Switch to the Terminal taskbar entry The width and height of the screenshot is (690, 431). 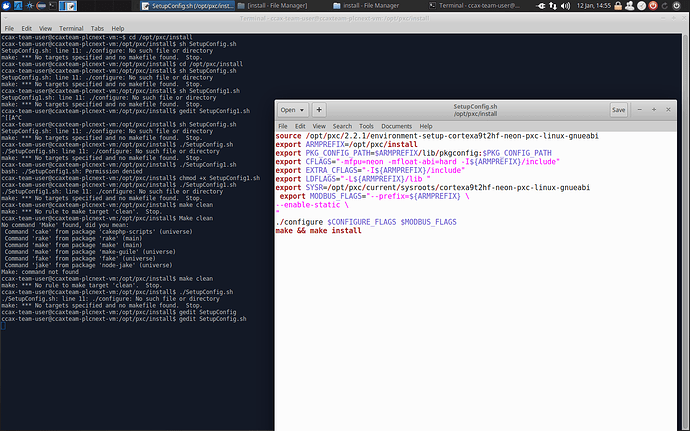click(x=475, y=6)
